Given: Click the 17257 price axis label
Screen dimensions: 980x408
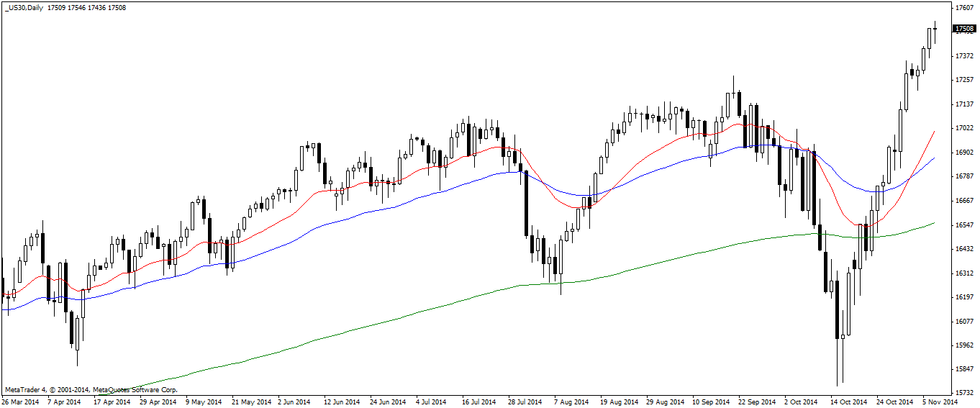Looking at the screenshot, I should (964, 80).
